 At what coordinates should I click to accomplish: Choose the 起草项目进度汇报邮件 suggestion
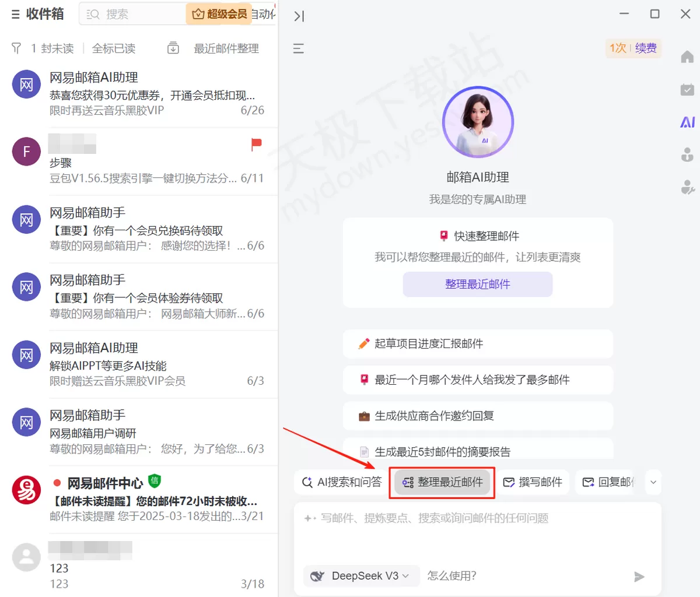[478, 343]
